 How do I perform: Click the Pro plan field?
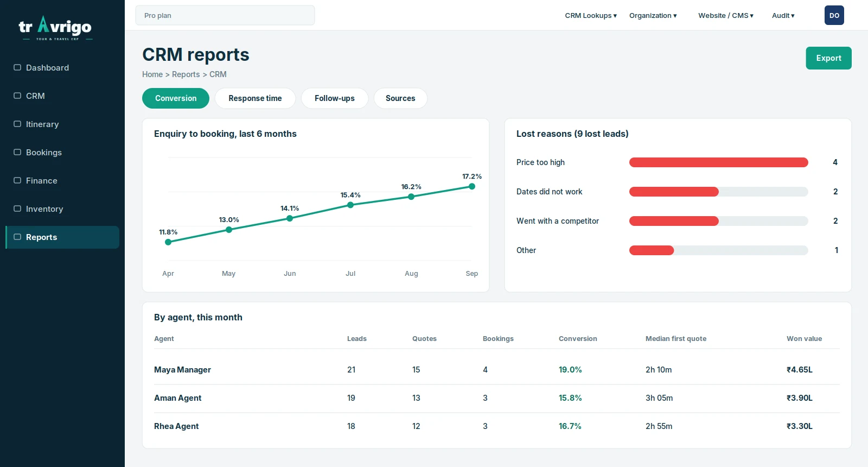tap(225, 15)
